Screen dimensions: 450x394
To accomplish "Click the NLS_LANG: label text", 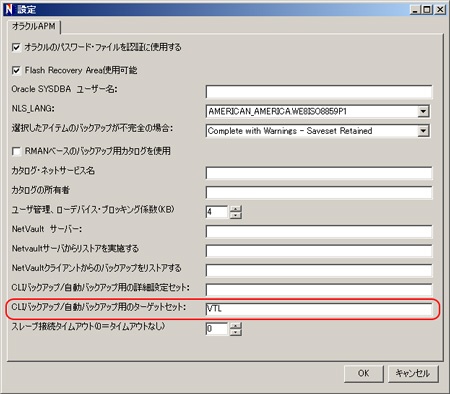I will click(x=33, y=109).
